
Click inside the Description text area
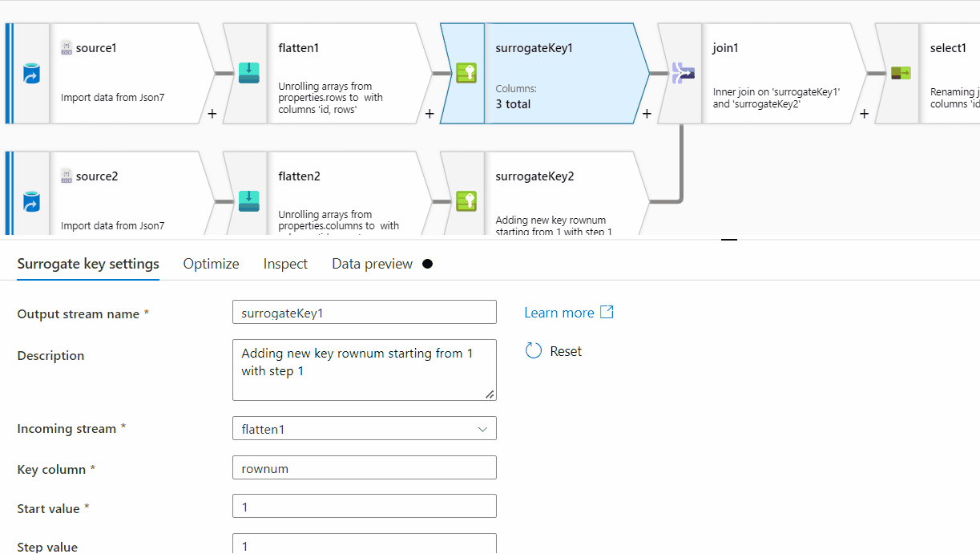(364, 370)
